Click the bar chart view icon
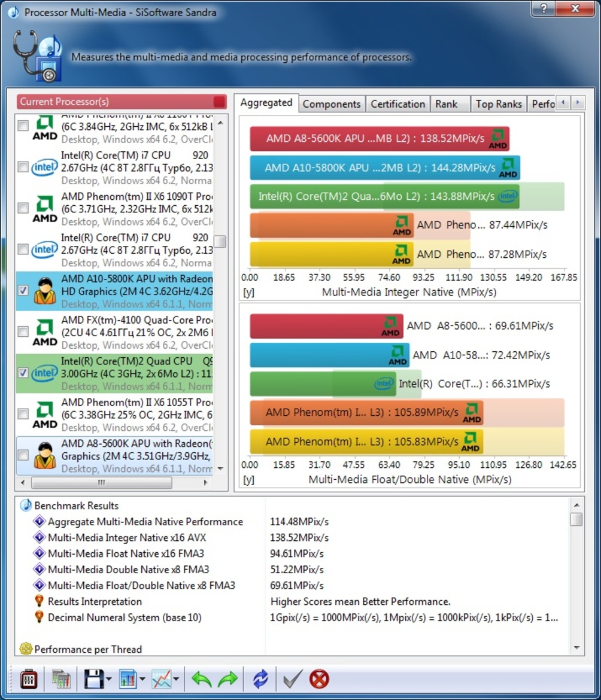Image resolution: width=601 pixels, height=700 pixels. [x=128, y=680]
